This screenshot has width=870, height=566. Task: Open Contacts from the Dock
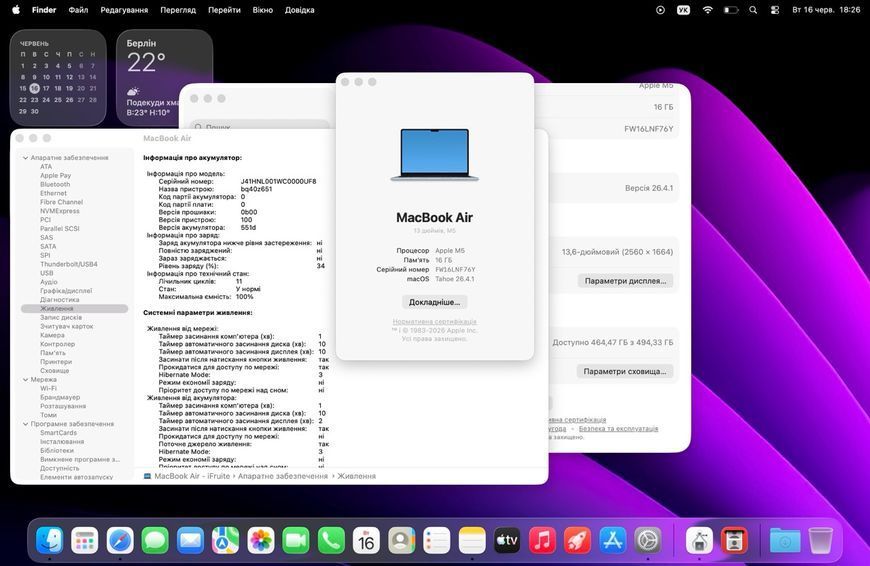click(402, 540)
